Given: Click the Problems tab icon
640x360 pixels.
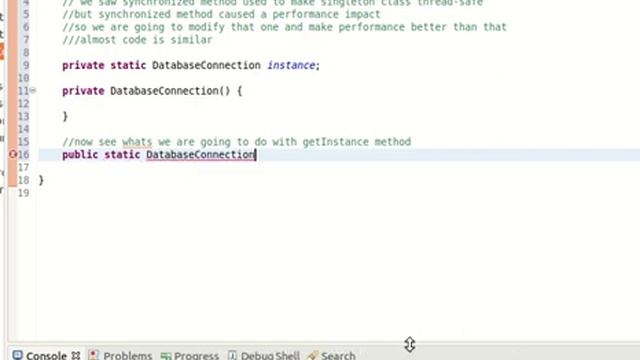Looking at the screenshot, I should pos(93,355).
